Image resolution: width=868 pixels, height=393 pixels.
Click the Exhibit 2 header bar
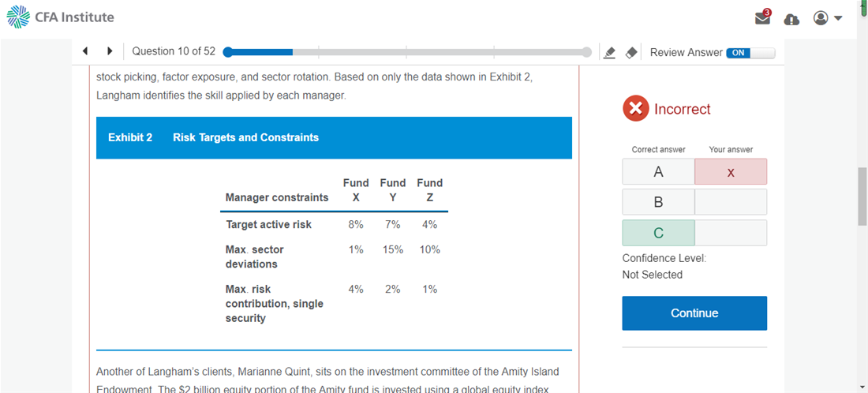pyautogui.click(x=334, y=138)
